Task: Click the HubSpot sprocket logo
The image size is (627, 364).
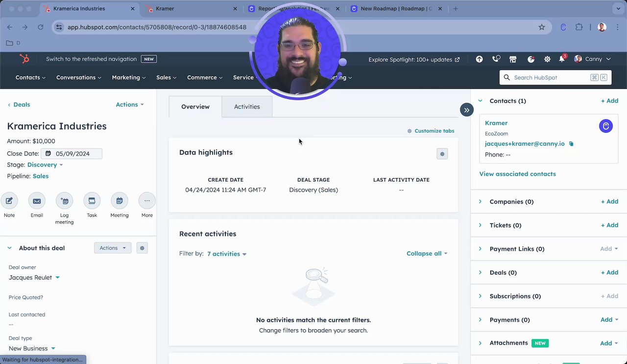Action: (24, 59)
